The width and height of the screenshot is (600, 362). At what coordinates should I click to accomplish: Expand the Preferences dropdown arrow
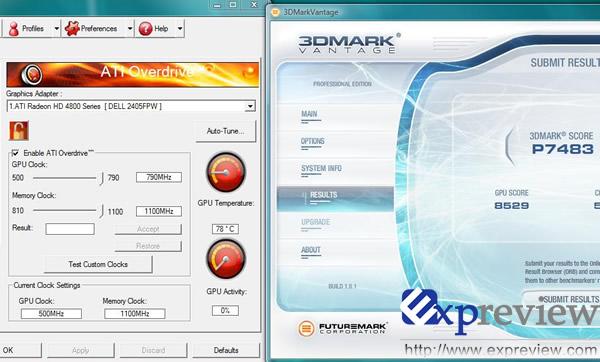tap(130, 29)
